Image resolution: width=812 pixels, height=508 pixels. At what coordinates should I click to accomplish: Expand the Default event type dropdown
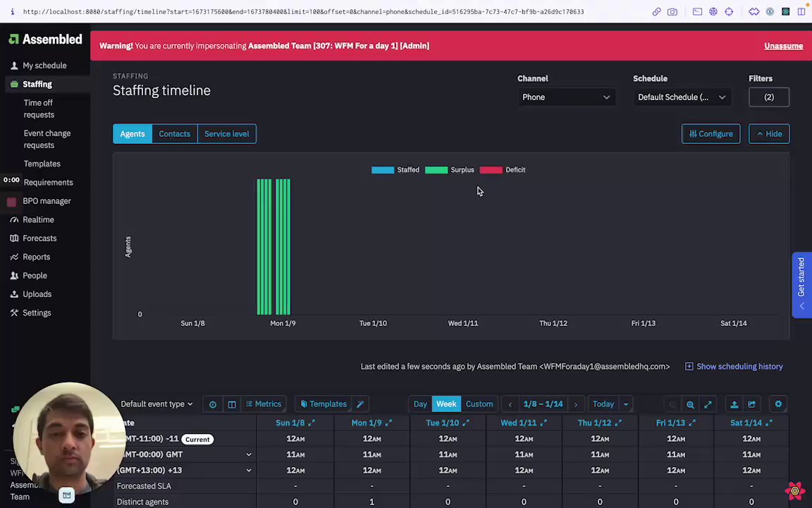pos(156,404)
